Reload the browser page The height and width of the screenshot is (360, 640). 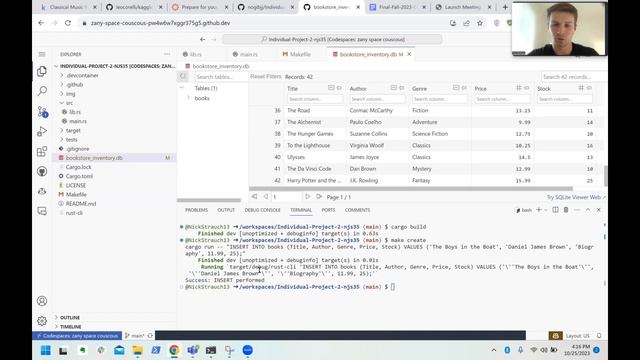pos(68,23)
